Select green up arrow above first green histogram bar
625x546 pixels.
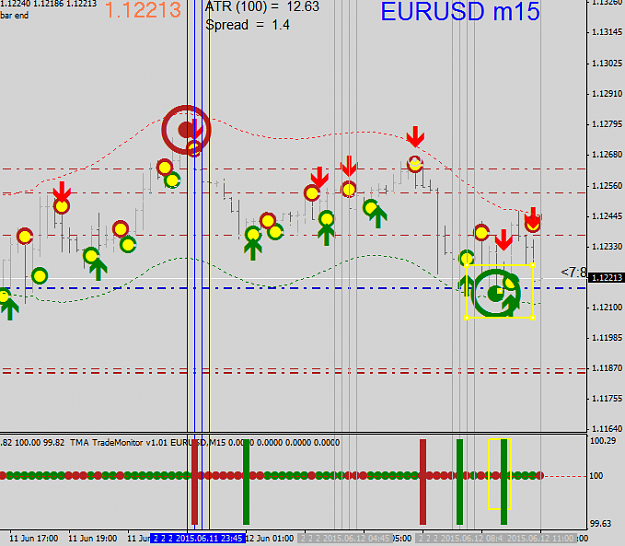[253, 250]
